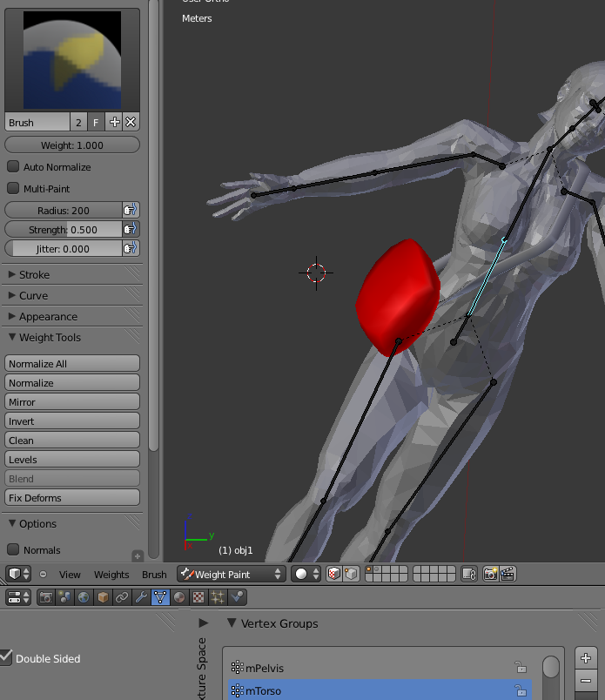This screenshot has width=605, height=700.
Task: Collapse the header menus with the minus icon
Action: 43,574
